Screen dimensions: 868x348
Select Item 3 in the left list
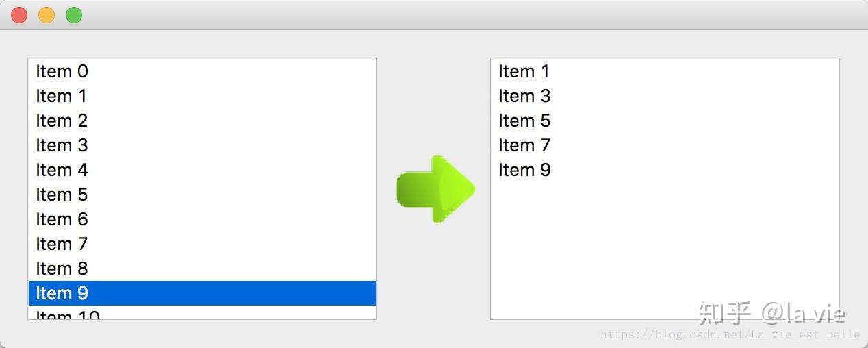point(62,145)
